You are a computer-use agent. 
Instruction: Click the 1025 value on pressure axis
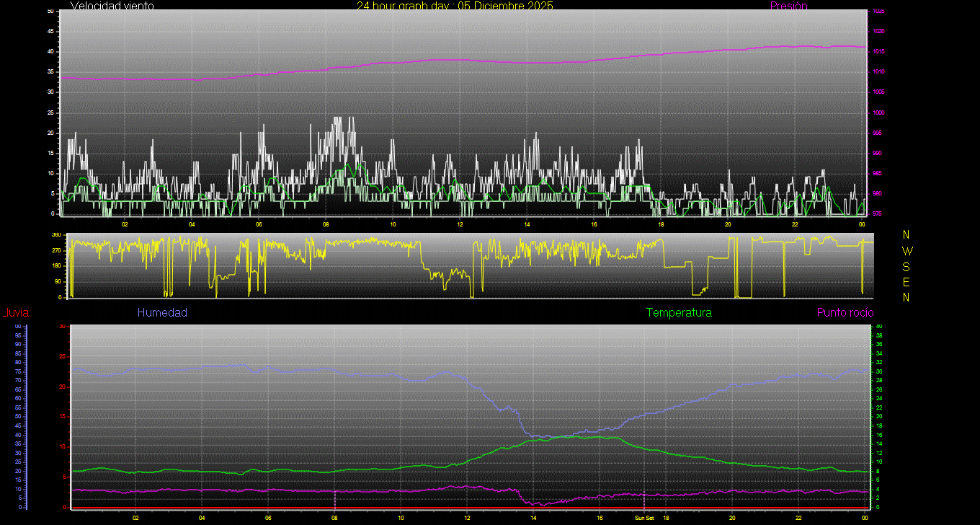878,12
